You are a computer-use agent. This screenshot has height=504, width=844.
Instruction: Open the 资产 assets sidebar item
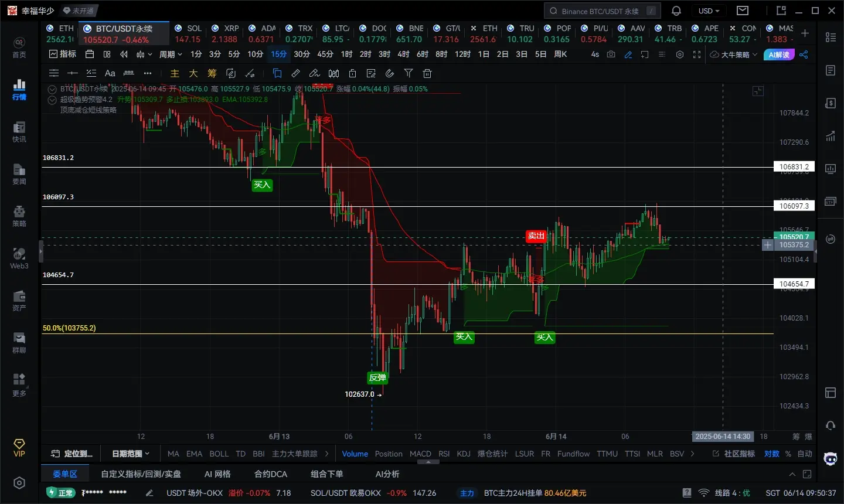(x=19, y=301)
